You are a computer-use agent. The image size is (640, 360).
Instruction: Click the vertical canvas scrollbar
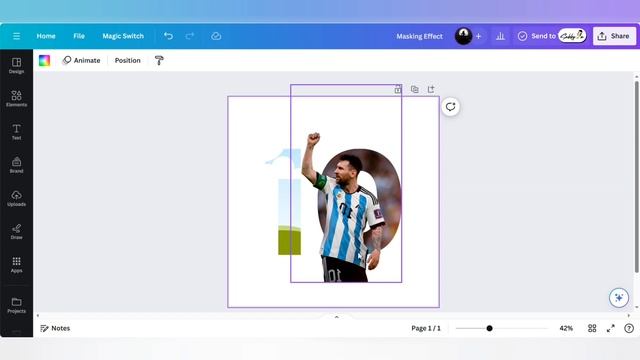(x=636, y=177)
